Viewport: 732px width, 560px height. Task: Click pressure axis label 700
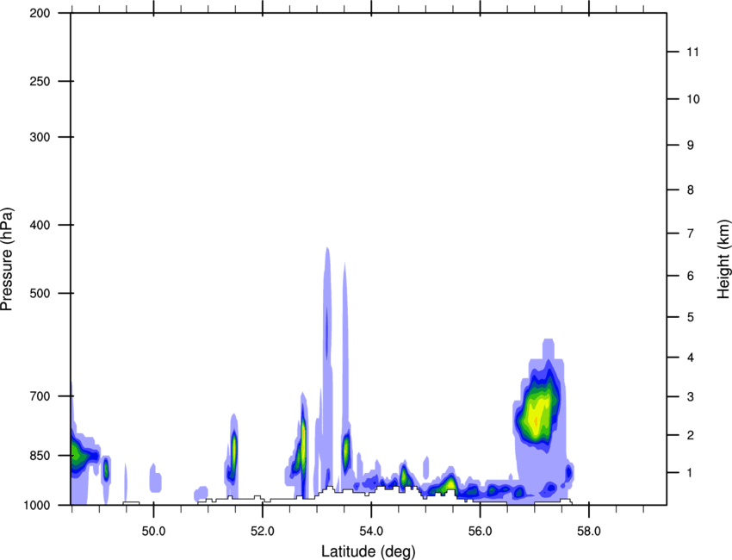click(x=40, y=396)
